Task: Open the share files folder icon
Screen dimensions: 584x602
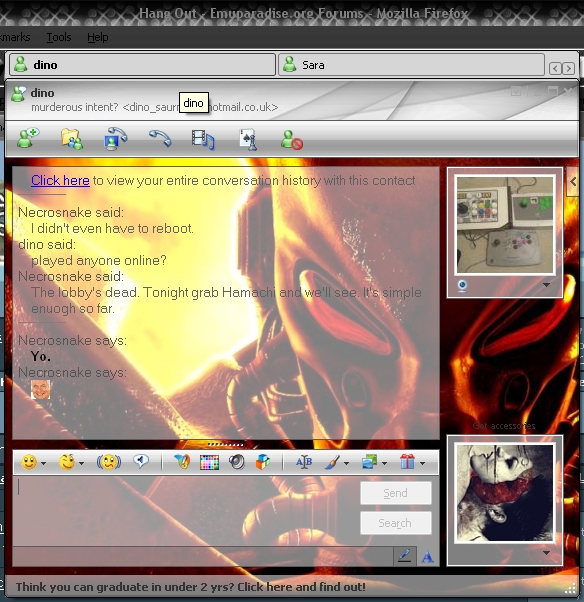Action: tap(72, 139)
